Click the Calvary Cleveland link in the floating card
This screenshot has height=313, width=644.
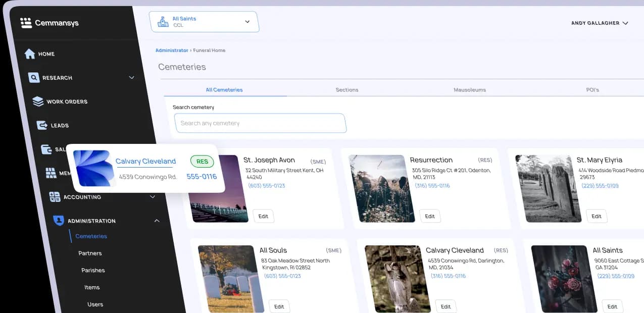pos(145,162)
